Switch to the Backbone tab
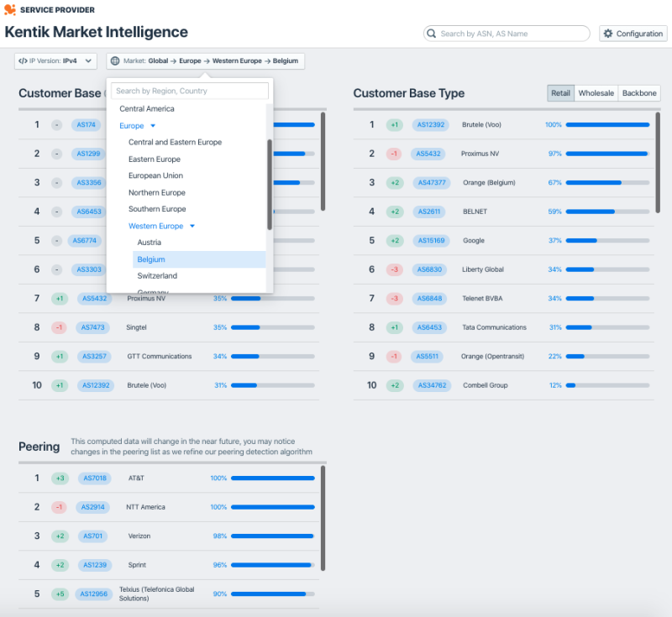Image resolution: width=672 pixels, height=617 pixels. (639, 93)
